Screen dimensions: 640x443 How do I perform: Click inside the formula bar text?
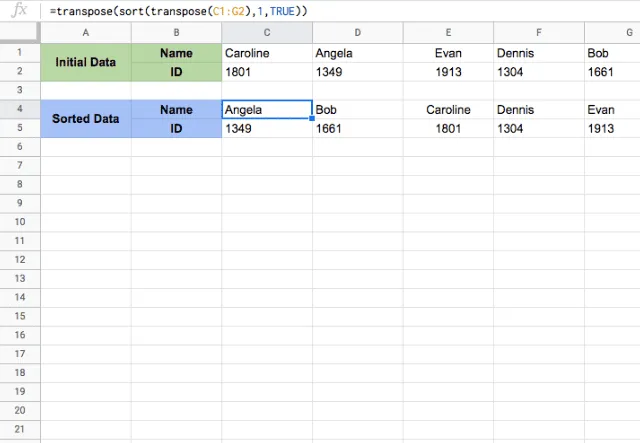point(178,11)
